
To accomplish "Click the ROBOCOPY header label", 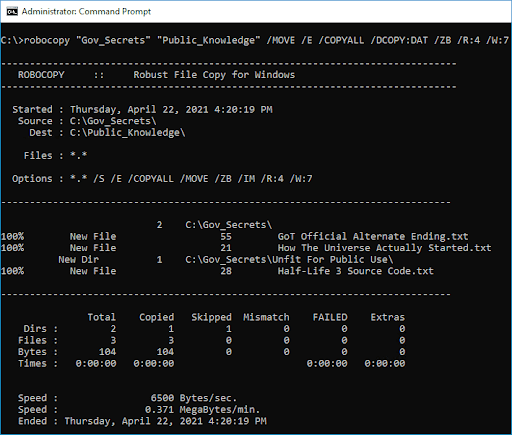I will (41, 75).
